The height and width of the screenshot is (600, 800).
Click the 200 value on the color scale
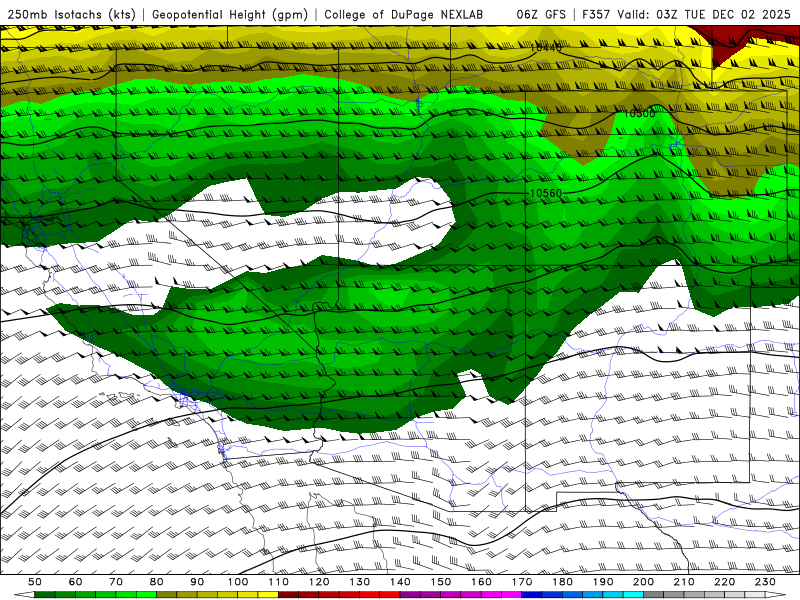(643, 582)
